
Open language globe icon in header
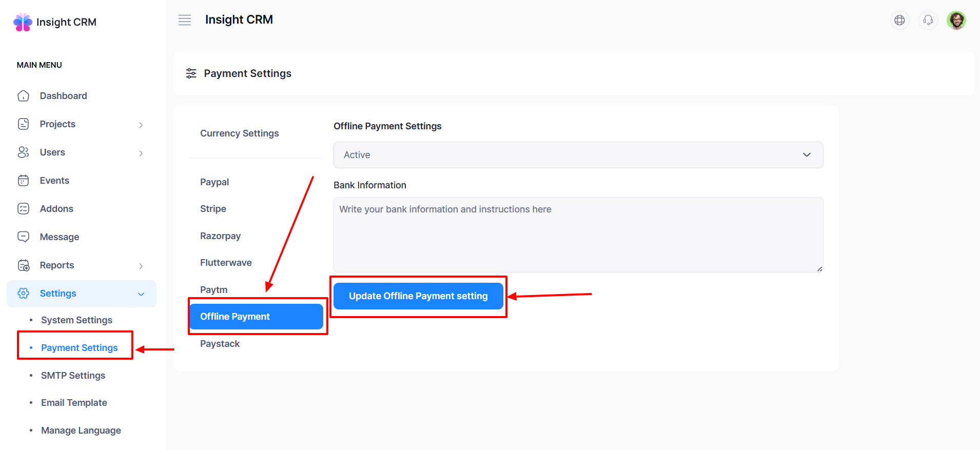899,21
